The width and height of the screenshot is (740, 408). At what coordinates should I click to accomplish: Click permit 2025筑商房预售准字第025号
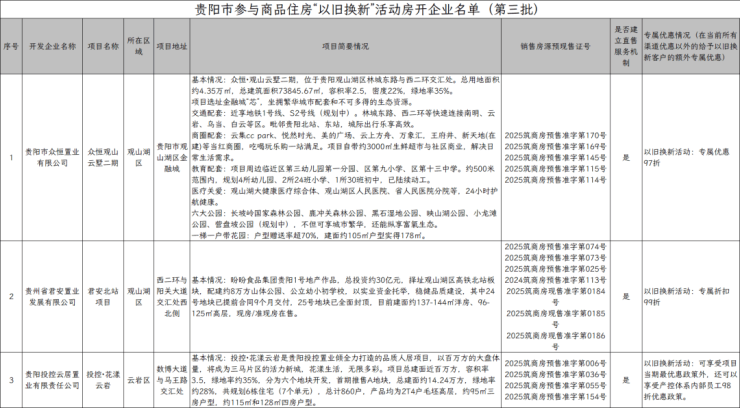555,269
